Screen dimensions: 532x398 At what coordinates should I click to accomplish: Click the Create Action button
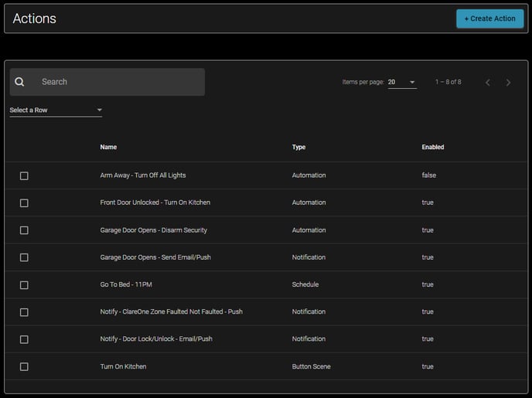(x=489, y=19)
